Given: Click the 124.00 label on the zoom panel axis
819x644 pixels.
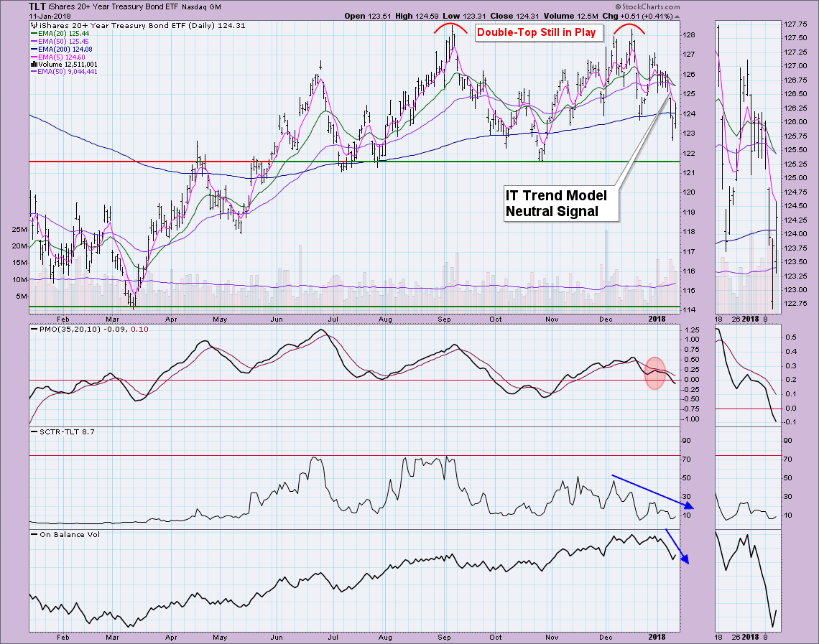Looking at the screenshot, I should [x=795, y=234].
